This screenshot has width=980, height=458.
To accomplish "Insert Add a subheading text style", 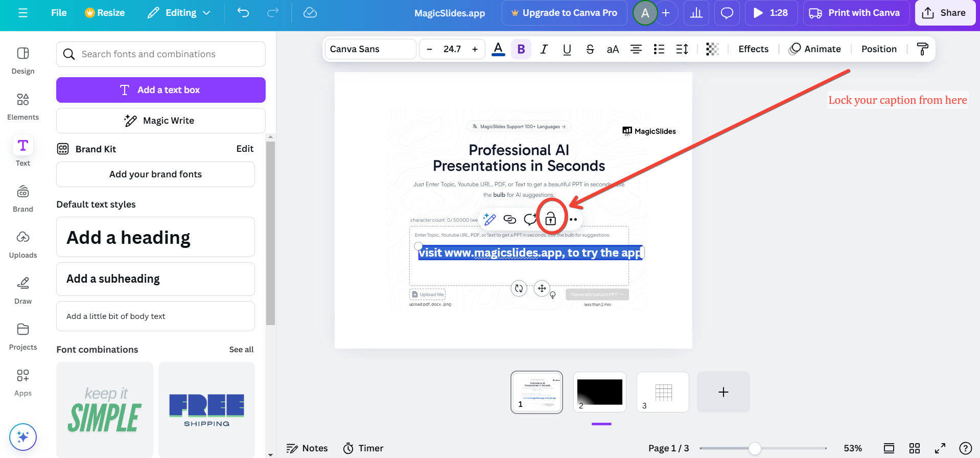I will click(x=155, y=279).
